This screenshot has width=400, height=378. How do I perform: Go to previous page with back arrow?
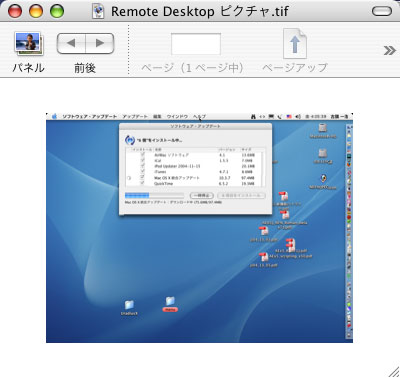pos(71,43)
